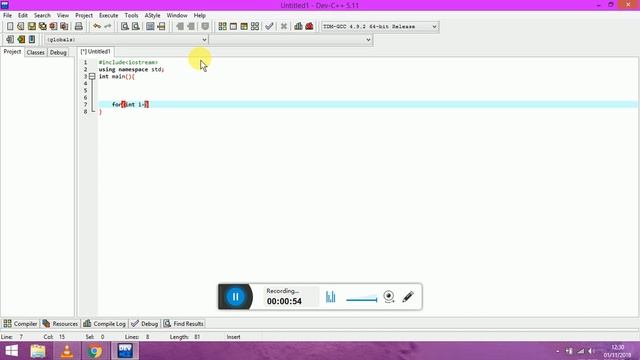This screenshot has width=640, height=360.
Task: Open the Tools menu
Action: 131,15
